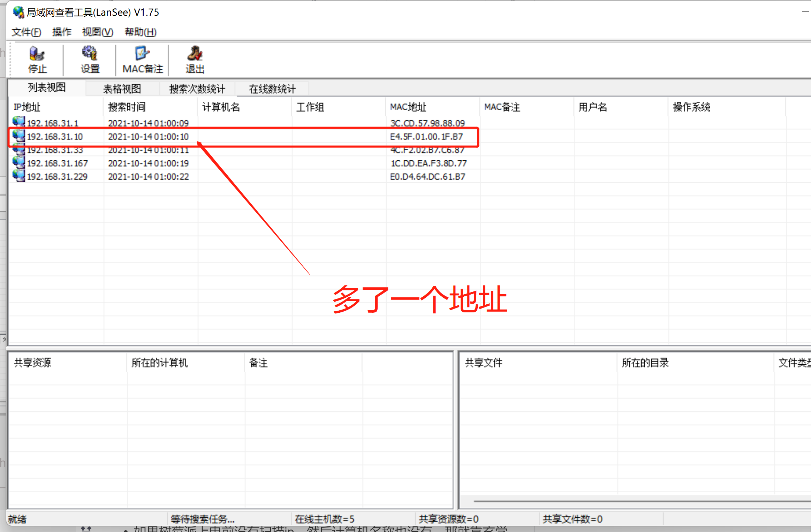
Task: Open the 操作 menu
Action: (x=62, y=32)
